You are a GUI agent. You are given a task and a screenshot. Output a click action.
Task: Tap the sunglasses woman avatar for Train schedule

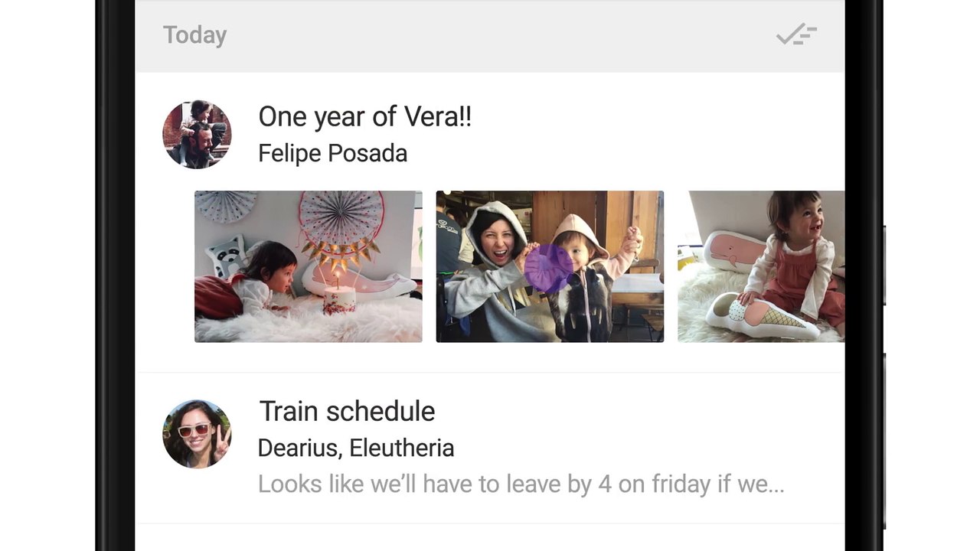197,433
